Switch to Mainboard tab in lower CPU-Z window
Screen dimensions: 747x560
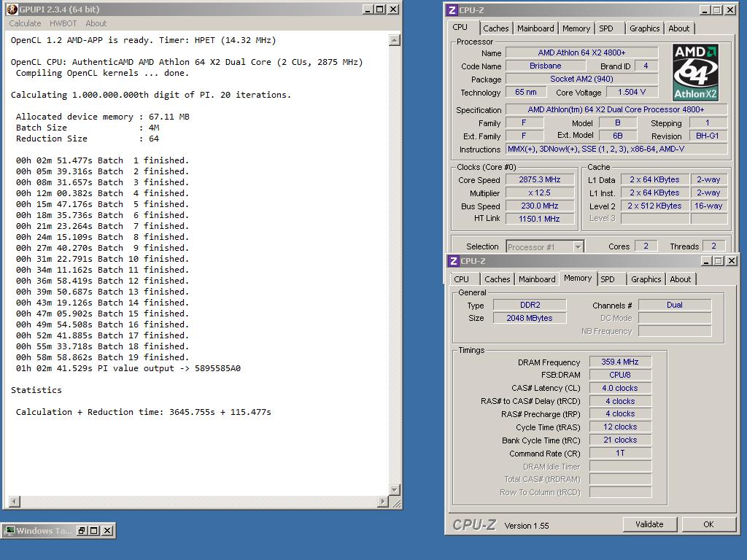click(x=537, y=279)
